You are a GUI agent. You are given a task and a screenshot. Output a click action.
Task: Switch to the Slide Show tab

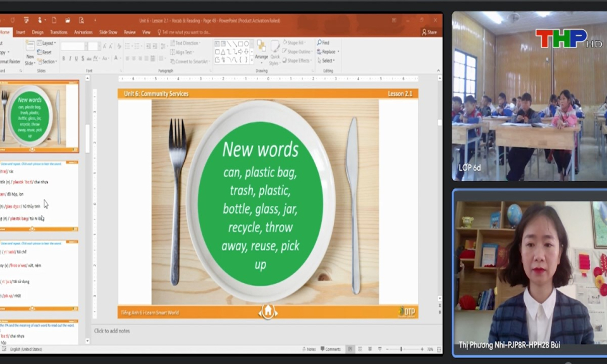pos(108,32)
